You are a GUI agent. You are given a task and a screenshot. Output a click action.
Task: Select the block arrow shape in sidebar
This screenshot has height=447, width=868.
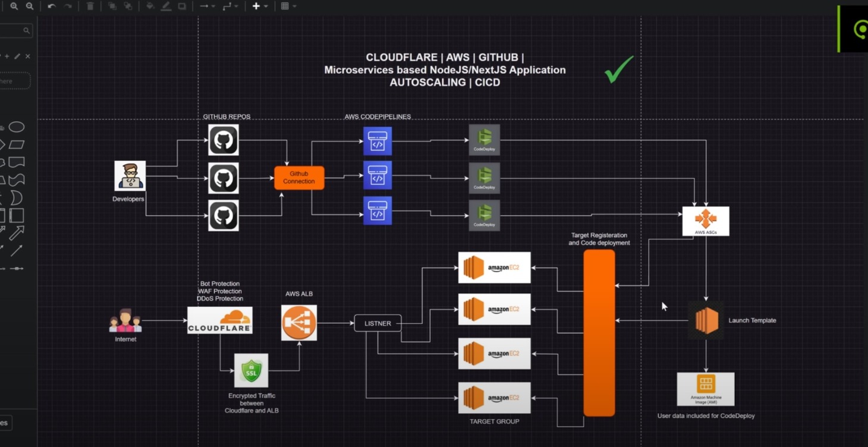tap(17, 233)
